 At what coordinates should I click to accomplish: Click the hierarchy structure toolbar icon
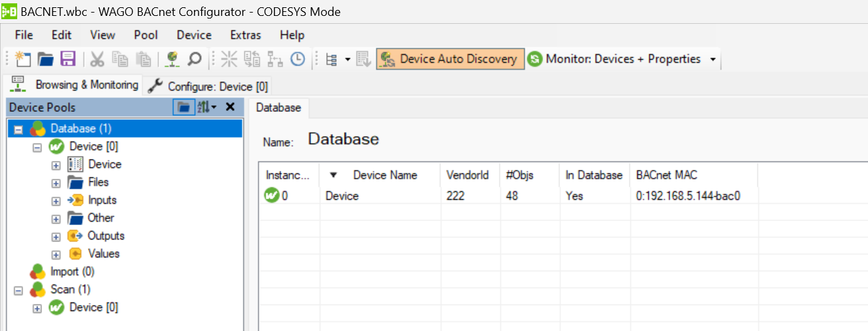click(x=275, y=59)
